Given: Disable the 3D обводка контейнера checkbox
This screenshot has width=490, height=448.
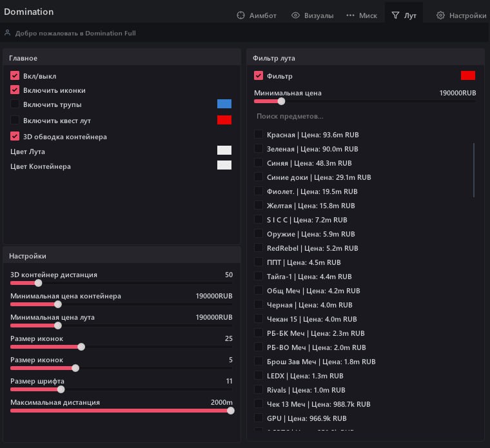Looking at the screenshot, I should pyautogui.click(x=15, y=137).
